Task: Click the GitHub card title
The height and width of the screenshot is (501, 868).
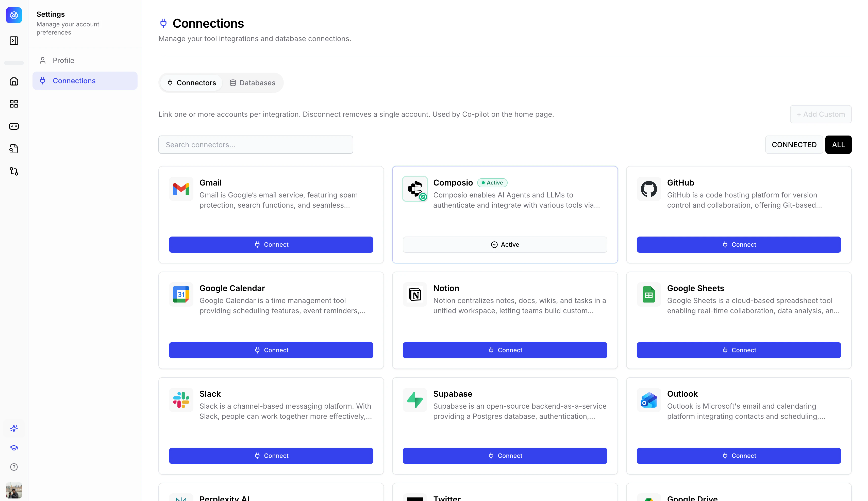Action: tap(680, 183)
